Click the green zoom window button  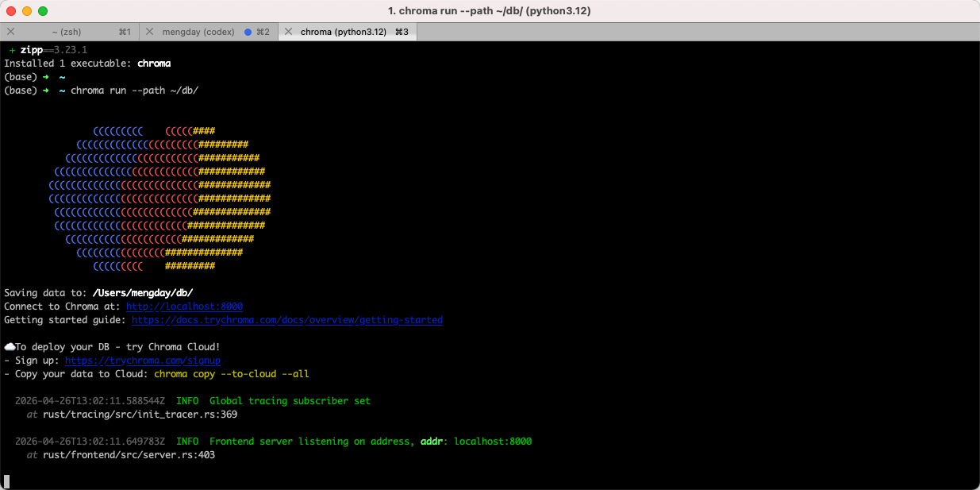[43, 11]
